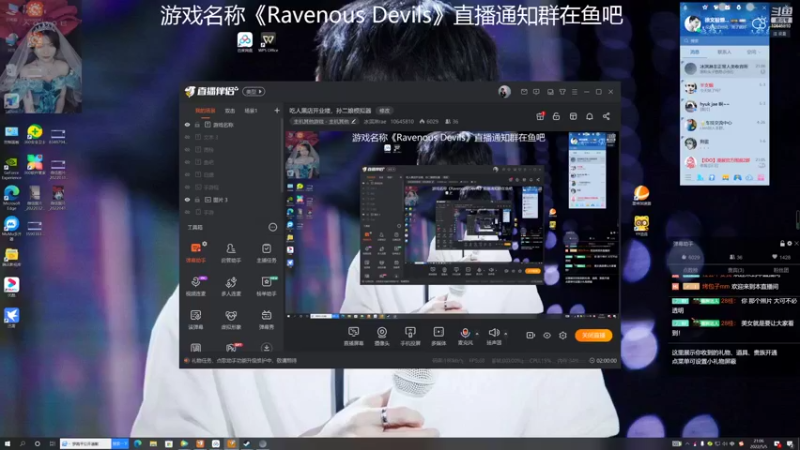Click the taskbar search box

pos(85,444)
